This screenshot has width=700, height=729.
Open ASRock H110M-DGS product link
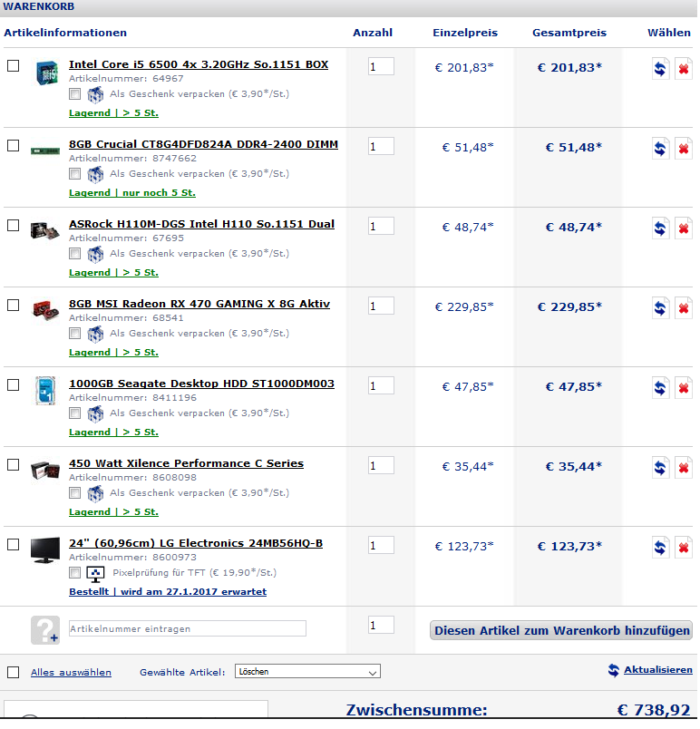201,224
